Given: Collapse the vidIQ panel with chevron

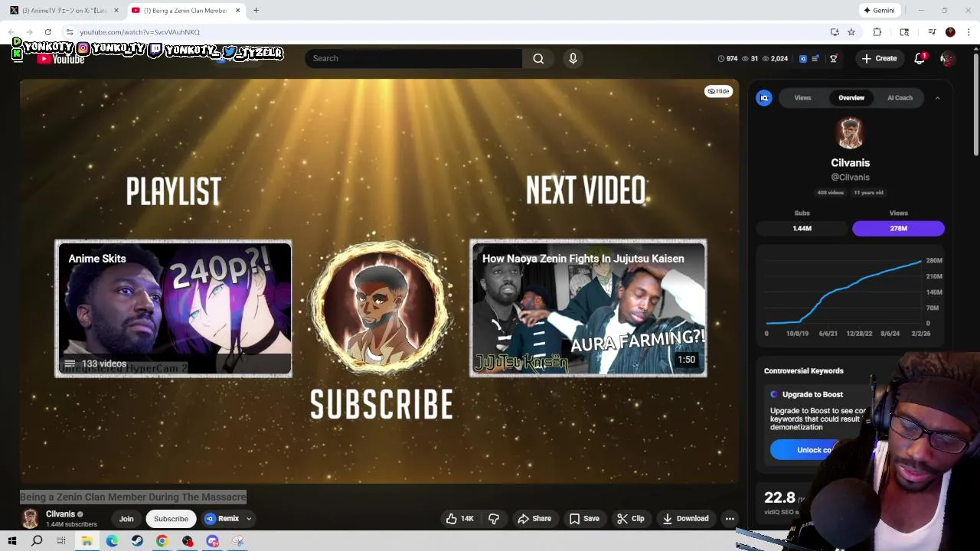Looking at the screenshot, I should pos(937,98).
